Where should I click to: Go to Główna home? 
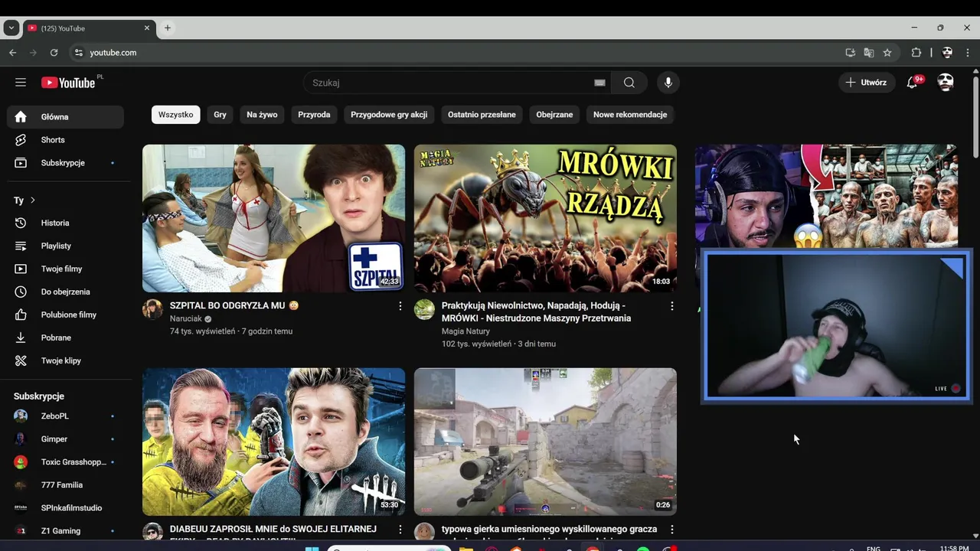[65, 117]
